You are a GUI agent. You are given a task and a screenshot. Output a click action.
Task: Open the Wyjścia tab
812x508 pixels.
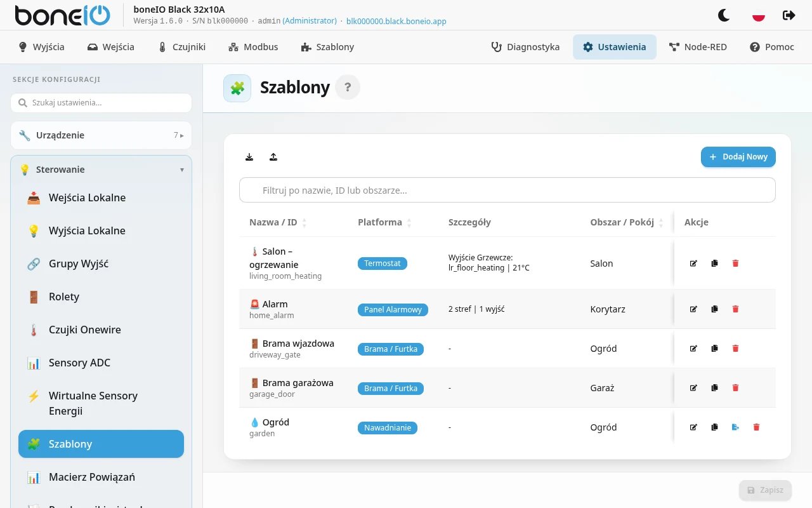[41, 47]
